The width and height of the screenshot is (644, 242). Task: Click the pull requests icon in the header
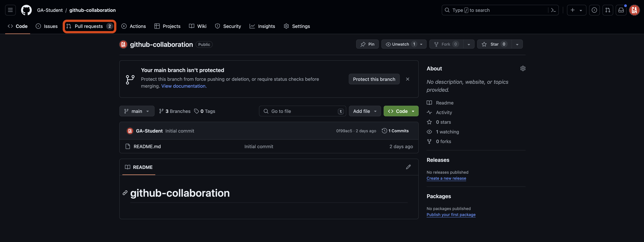coord(608,10)
